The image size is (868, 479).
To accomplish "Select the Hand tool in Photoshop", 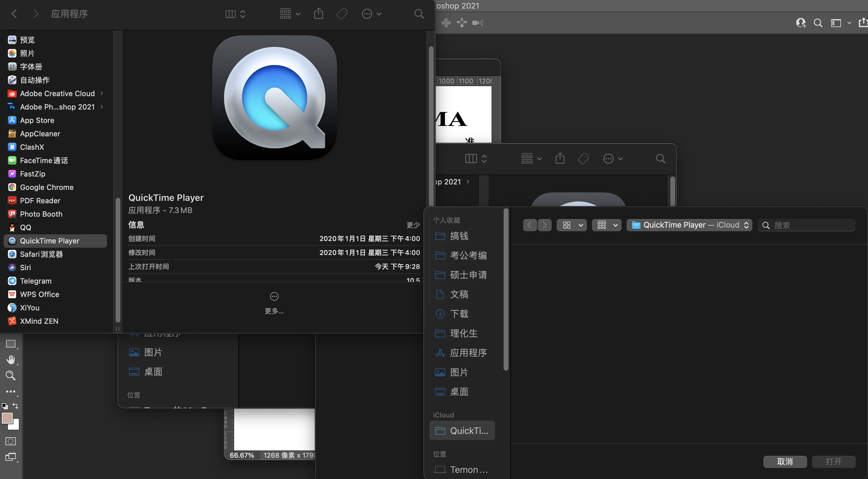I will tap(11, 360).
